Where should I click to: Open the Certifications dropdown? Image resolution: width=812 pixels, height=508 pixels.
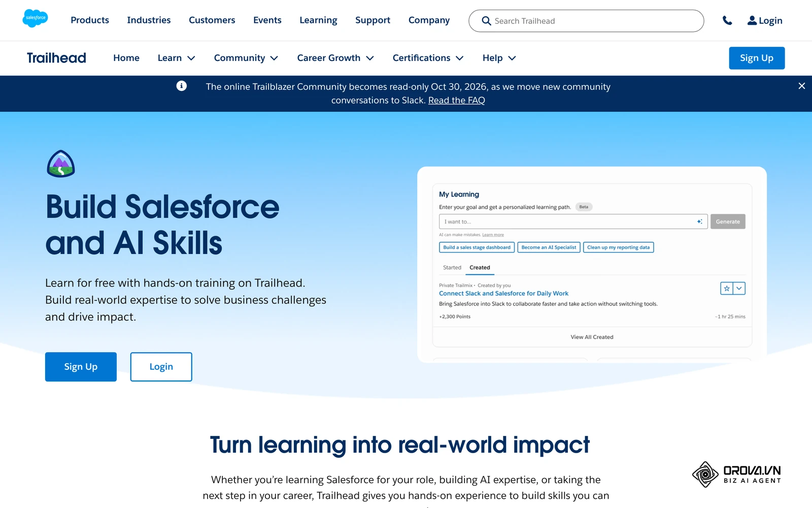(x=428, y=58)
